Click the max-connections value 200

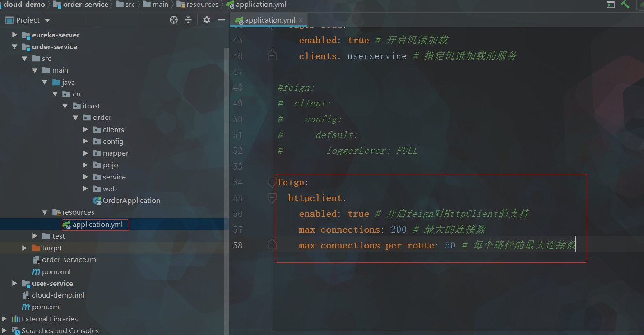(x=398, y=229)
